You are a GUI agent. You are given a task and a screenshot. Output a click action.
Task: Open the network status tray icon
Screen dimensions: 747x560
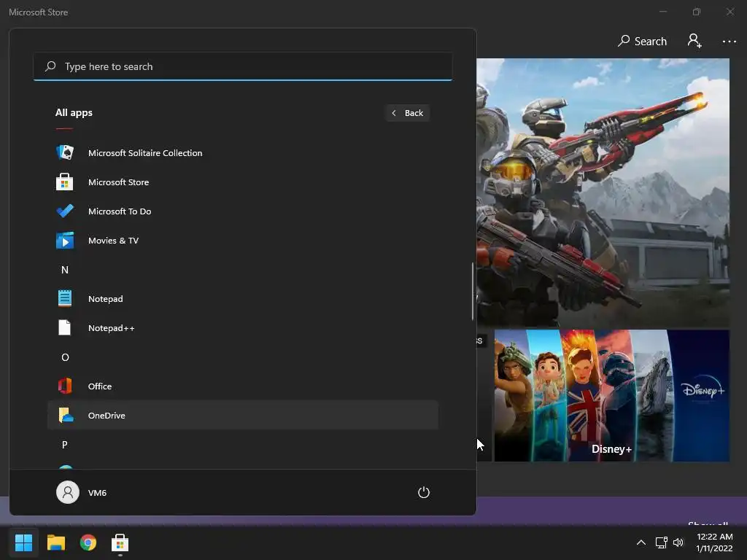(661, 542)
